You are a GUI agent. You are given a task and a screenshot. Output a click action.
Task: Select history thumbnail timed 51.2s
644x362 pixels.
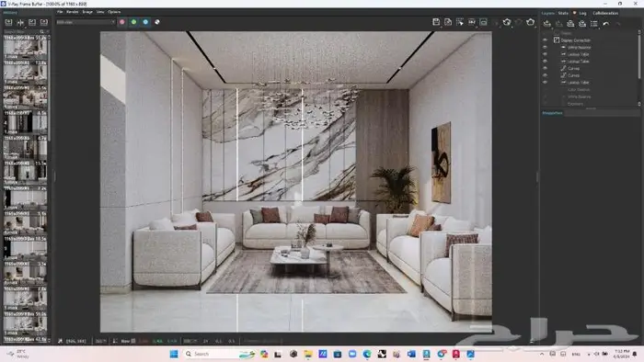click(x=25, y=47)
